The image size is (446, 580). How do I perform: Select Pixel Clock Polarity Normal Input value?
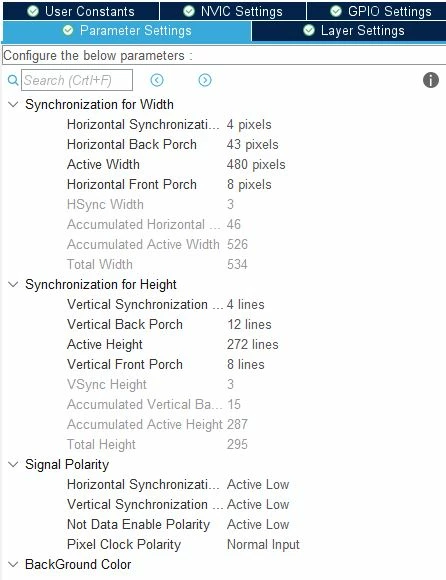pyautogui.click(x=263, y=544)
